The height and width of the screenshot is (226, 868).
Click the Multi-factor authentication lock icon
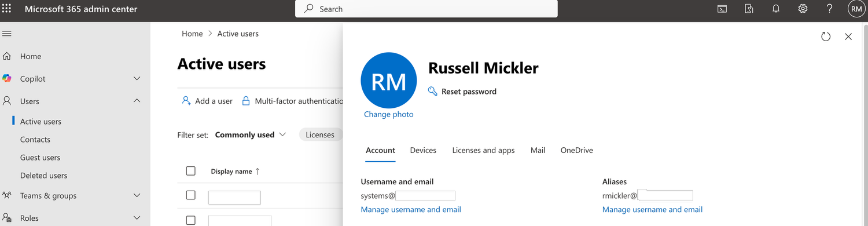click(x=246, y=100)
